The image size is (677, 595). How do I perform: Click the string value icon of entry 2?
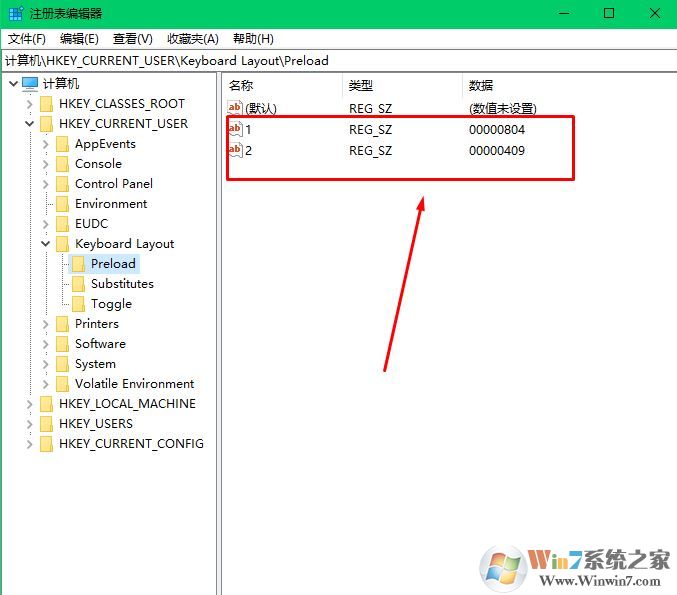[235, 150]
